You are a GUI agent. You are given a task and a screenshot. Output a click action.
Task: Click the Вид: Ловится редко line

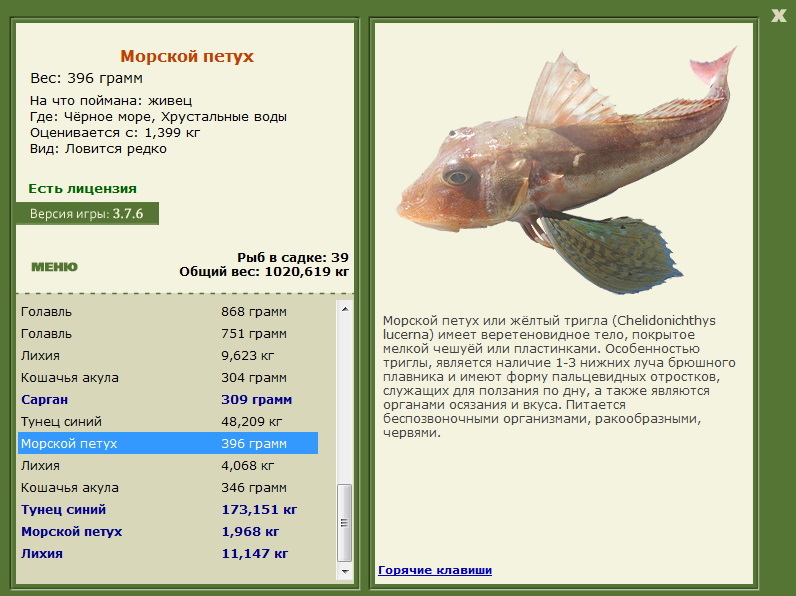point(98,149)
